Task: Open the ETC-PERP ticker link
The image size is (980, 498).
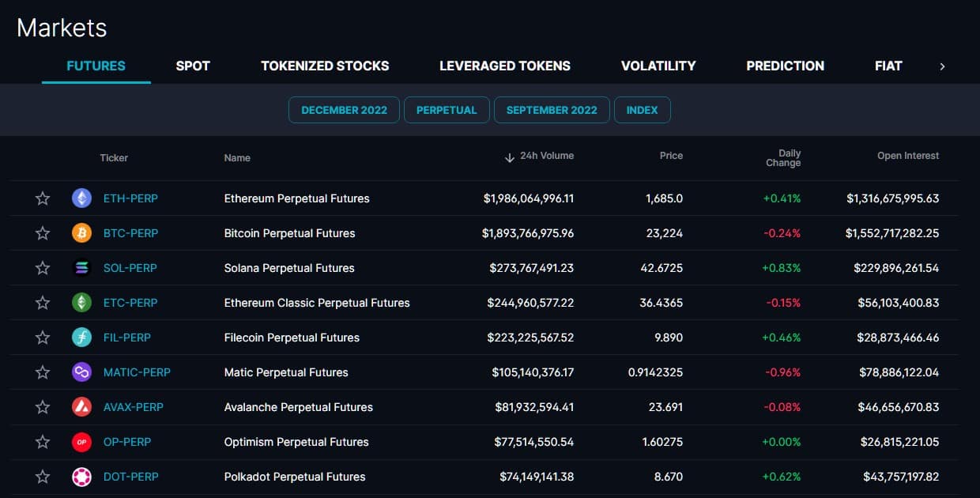Action: [130, 303]
